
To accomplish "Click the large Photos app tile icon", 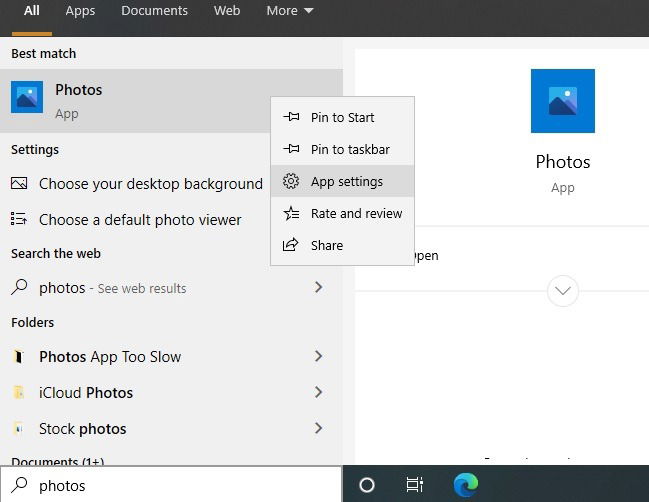I will point(562,101).
